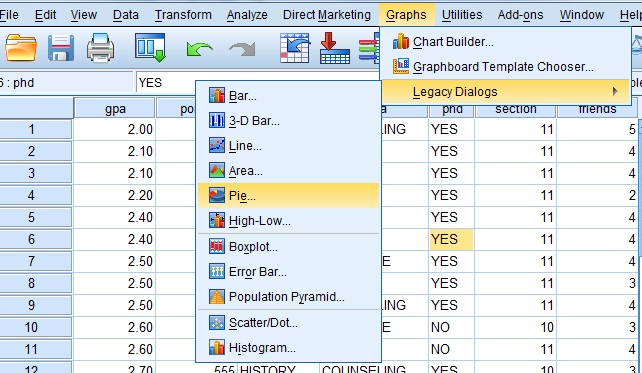Click highlighted YES cell in row 6
This screenshot has height=373, width=642.
pyautogui.click(x=451, y=239)
